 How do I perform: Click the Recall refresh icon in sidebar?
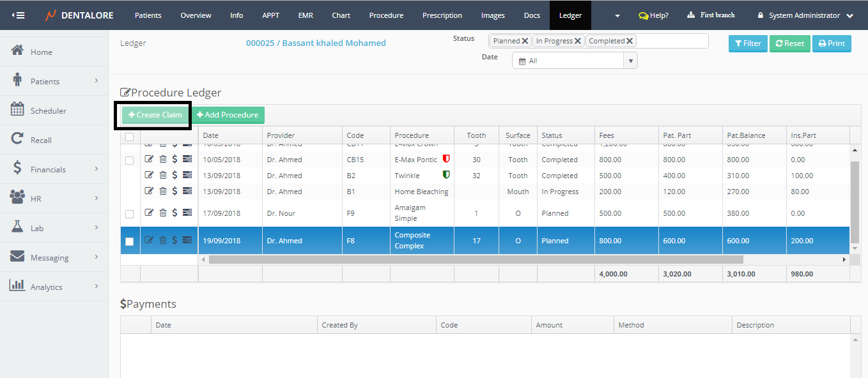tap(17, 139)
